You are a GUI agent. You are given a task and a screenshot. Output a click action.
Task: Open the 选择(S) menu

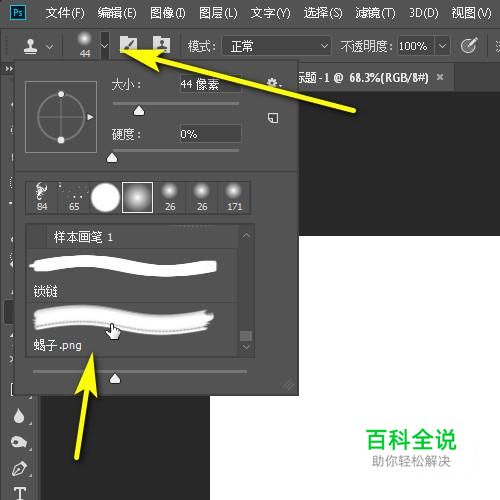tap(323, 13)
